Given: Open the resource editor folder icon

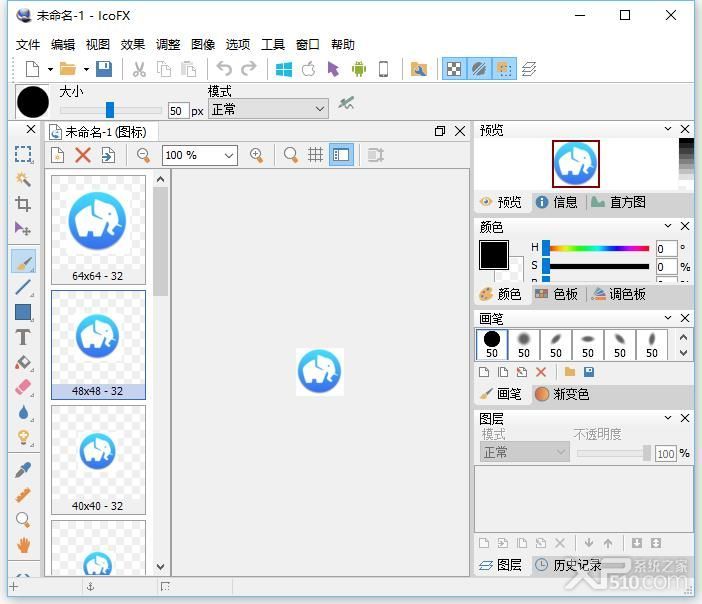Looking at the screenshot, I should pyautogui.click(x=419, y=69).
